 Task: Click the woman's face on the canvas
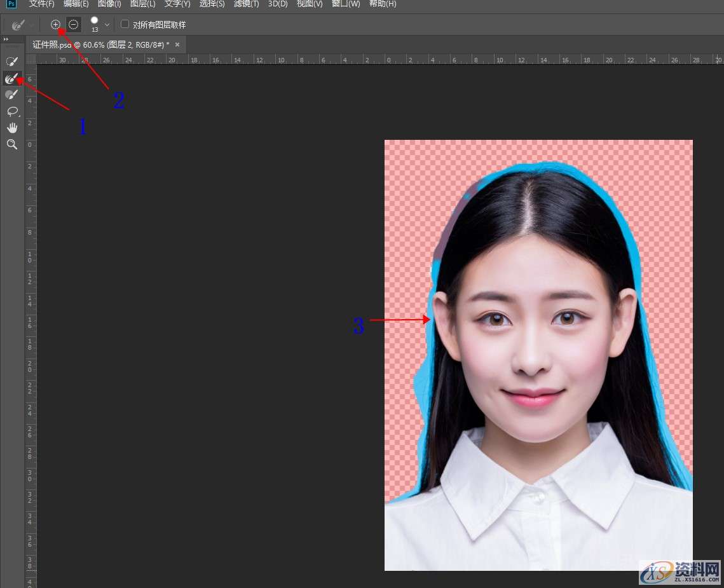[x=531, y=343]
